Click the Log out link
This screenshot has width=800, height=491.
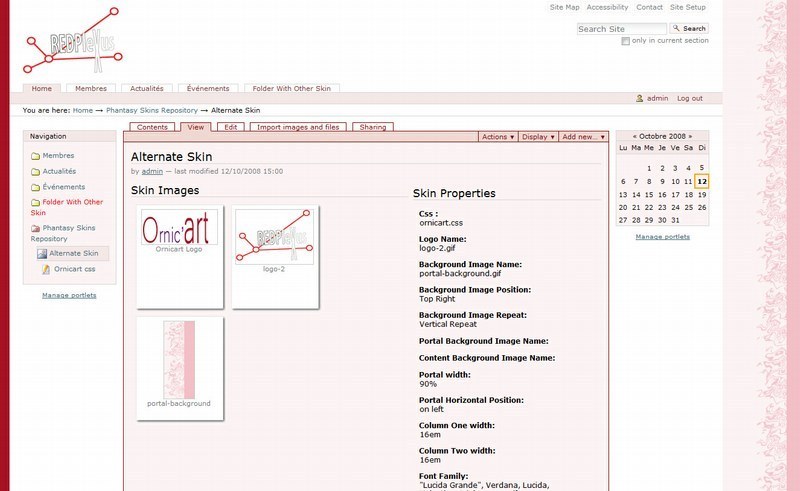pos(689,98)
